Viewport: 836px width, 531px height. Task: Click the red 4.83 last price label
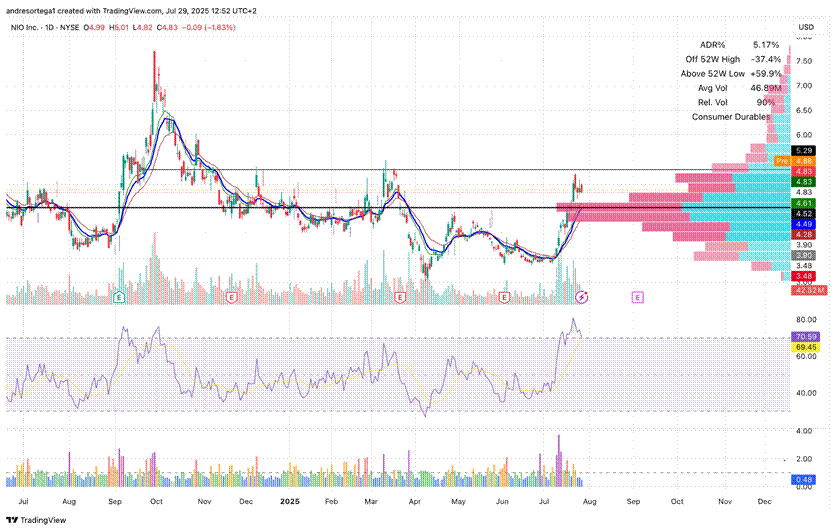pos(803,172)
